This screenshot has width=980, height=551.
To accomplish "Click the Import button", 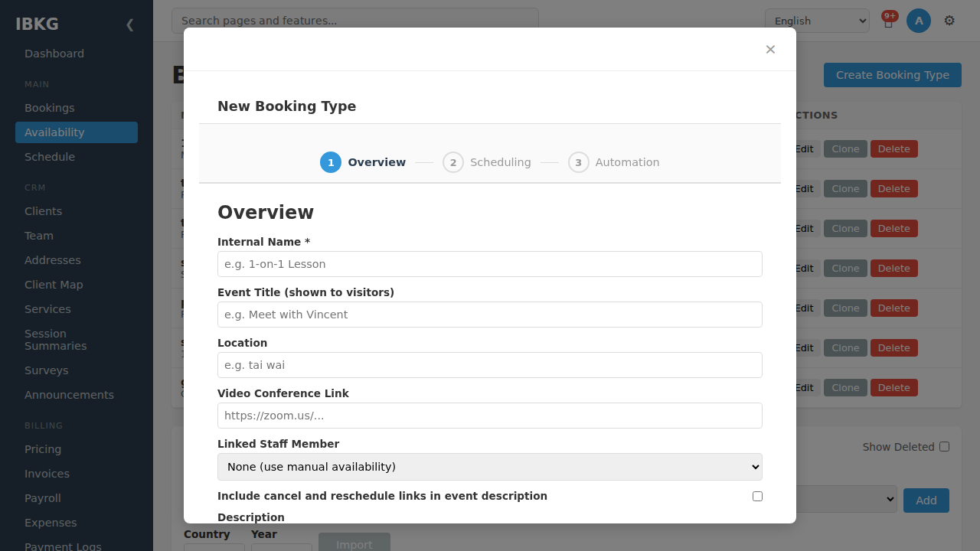I will coord(354,542).
